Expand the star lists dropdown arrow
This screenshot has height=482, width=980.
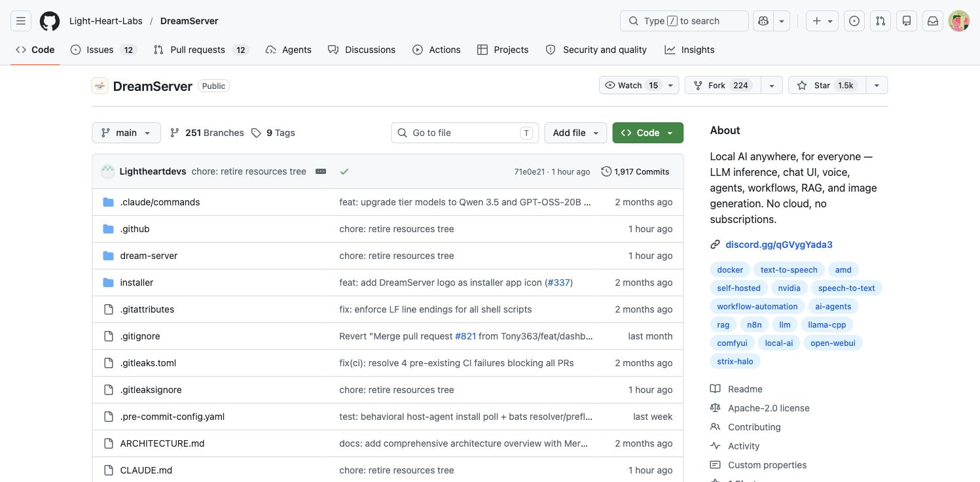877,86
